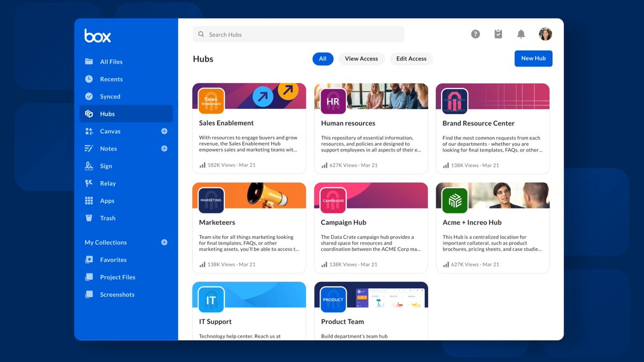Filter hubs by View Access
The image size is (644, 362).
pyautogui.click(x=361, y=59)
